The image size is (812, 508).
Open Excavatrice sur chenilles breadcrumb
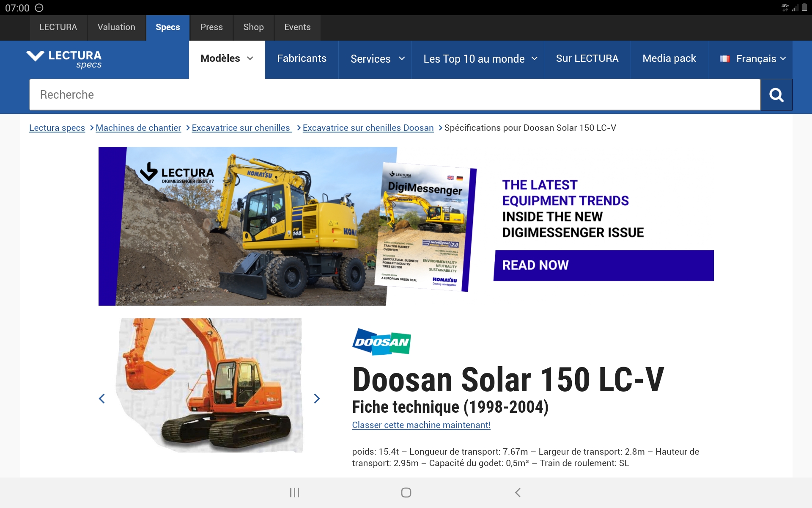click(x=241, y=128)
